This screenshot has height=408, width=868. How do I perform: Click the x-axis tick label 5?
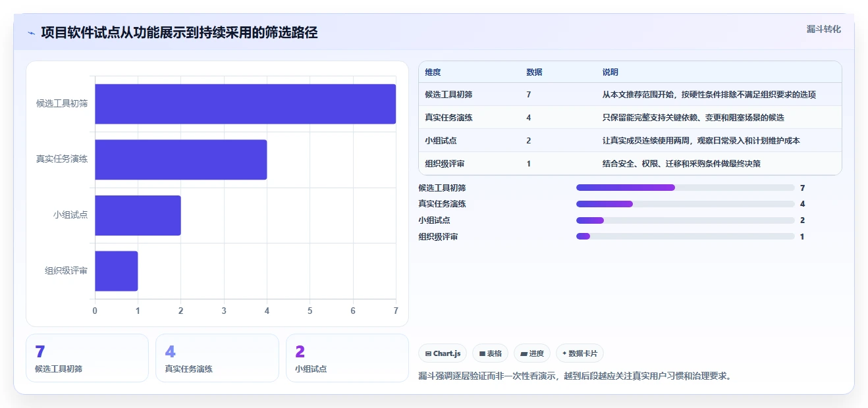[x=310, y=311]
